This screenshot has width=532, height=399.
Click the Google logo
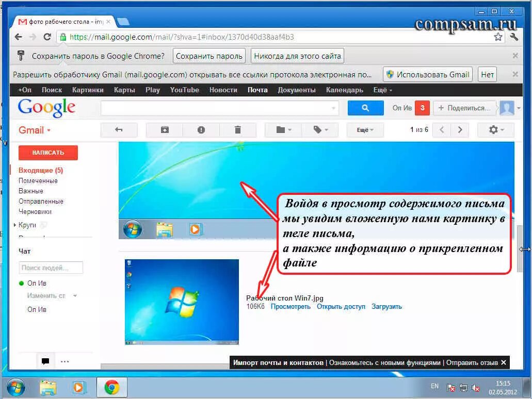[x=46, y=108]
